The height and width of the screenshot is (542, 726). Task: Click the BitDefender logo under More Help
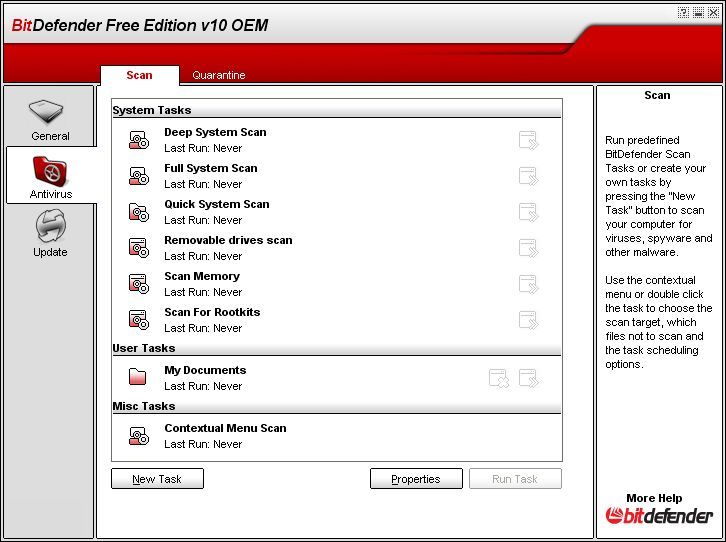[660, 516]
